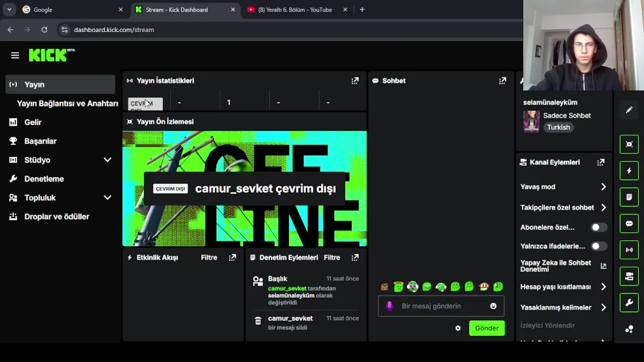This screenshot has width=644, height=362.
Task: Toggle the broadcast signal icon in right toolbar
Action: click(629, 250)
